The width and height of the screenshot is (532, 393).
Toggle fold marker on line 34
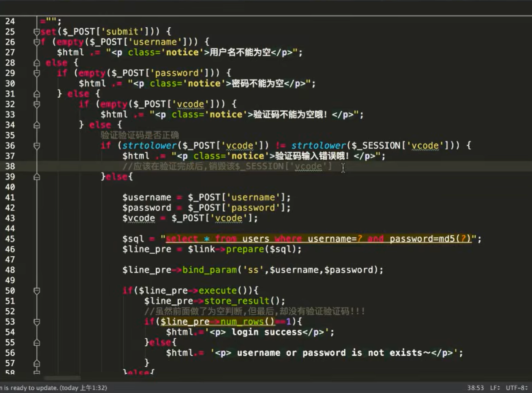(x=37, y=125)
